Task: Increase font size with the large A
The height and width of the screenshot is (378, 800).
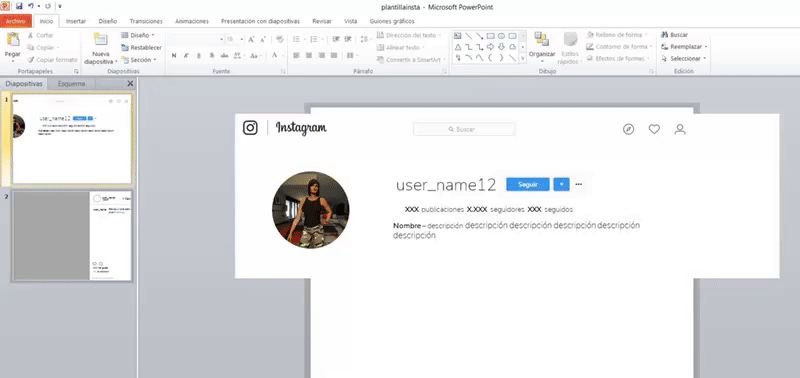Action: (x=252, y=39)
